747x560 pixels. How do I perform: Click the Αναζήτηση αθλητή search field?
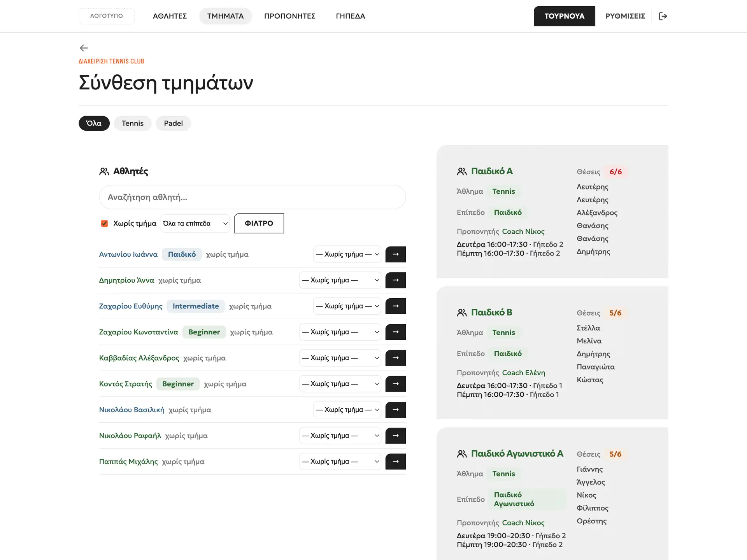click(253, 197)
